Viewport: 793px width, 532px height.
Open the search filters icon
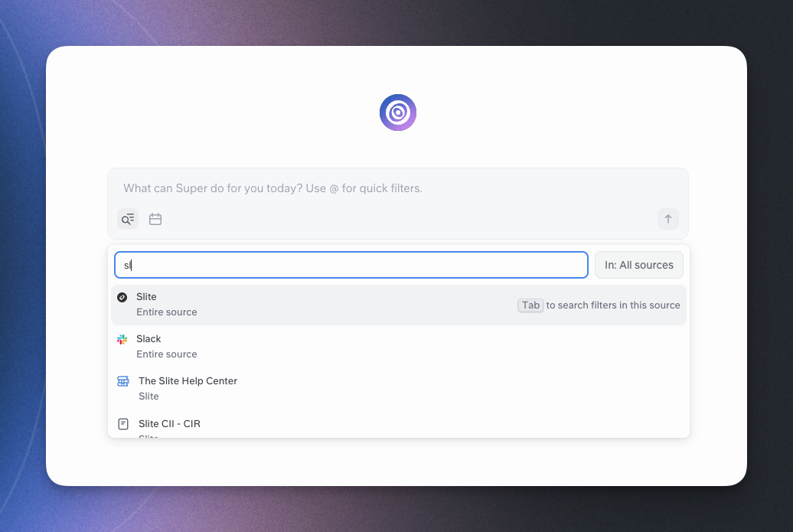click(x=128, y=219)
